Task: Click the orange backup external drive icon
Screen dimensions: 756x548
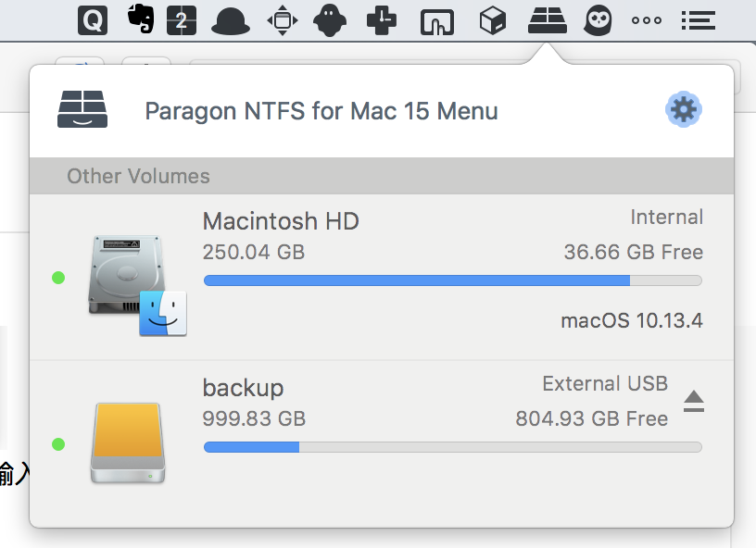Action: tap(128, 442)
